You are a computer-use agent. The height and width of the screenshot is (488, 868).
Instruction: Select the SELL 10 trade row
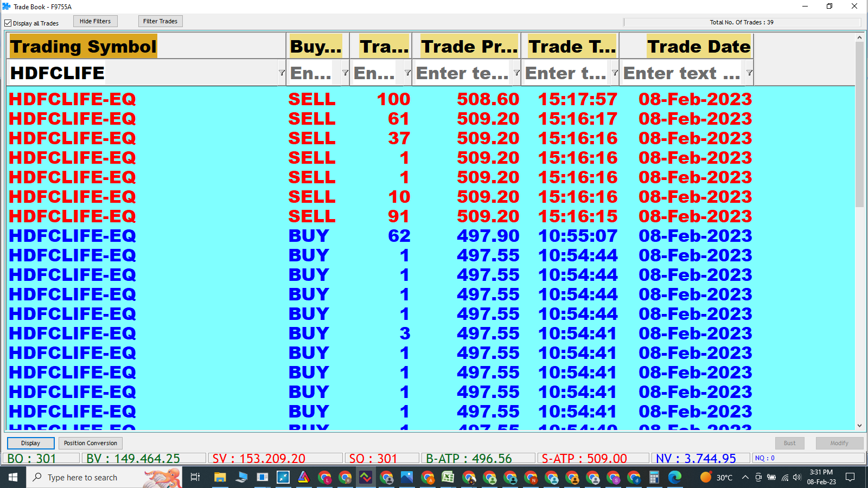[x=380, y=197]
